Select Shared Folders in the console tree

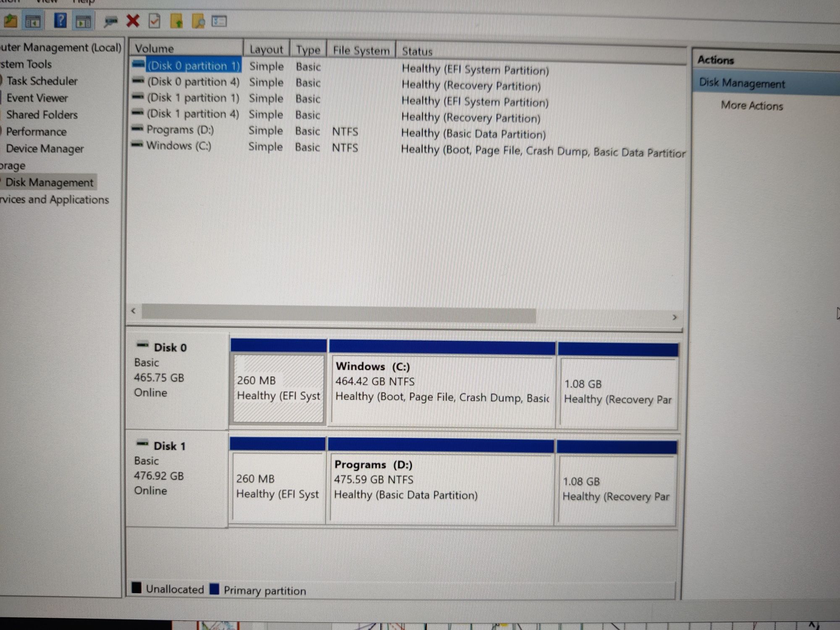42,115
